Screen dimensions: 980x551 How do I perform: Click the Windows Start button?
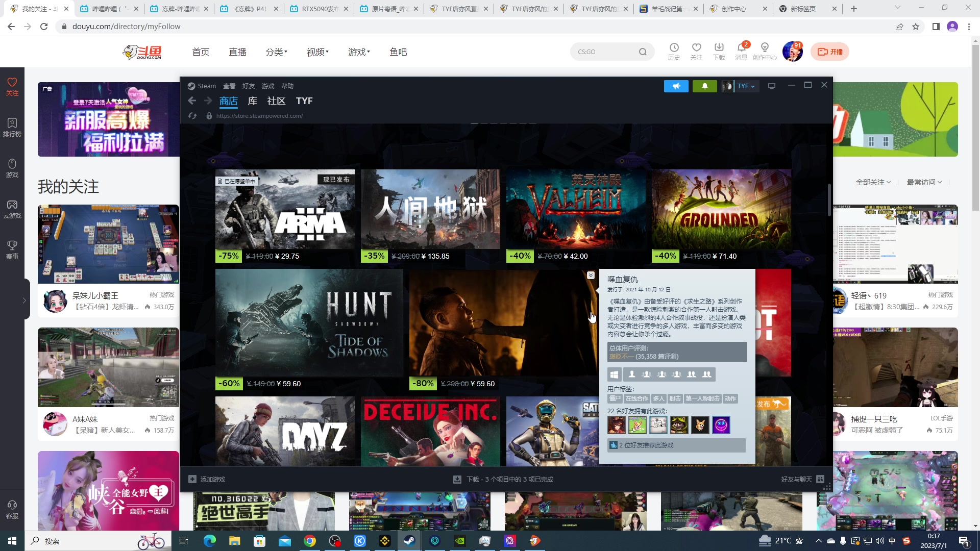[x=12, y=541]
